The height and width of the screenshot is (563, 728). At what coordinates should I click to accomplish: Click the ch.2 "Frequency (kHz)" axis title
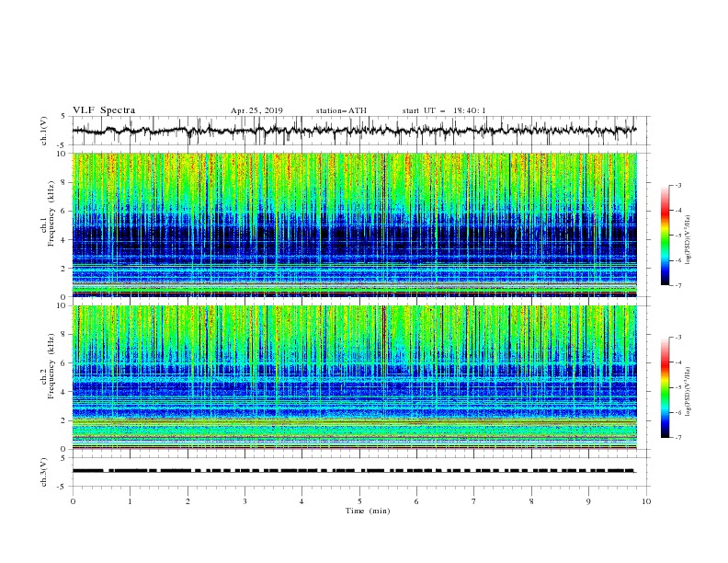point(51,366)
